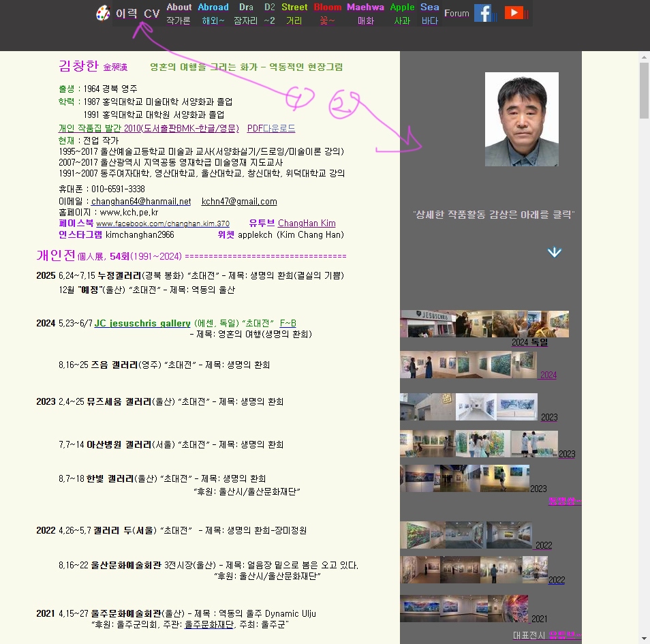Go to the Maehwa 매화 menu item
The height and width of the screenshot is (644, 650).
pyautogui.click(x=365, y=14)
